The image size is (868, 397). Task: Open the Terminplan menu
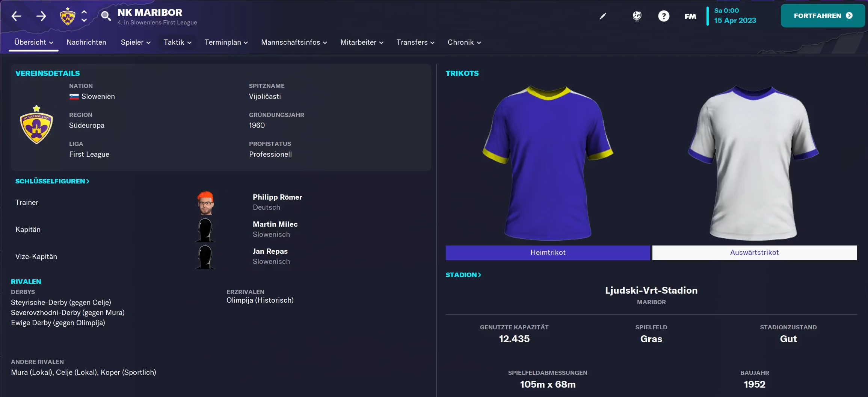tap(226, 42)
